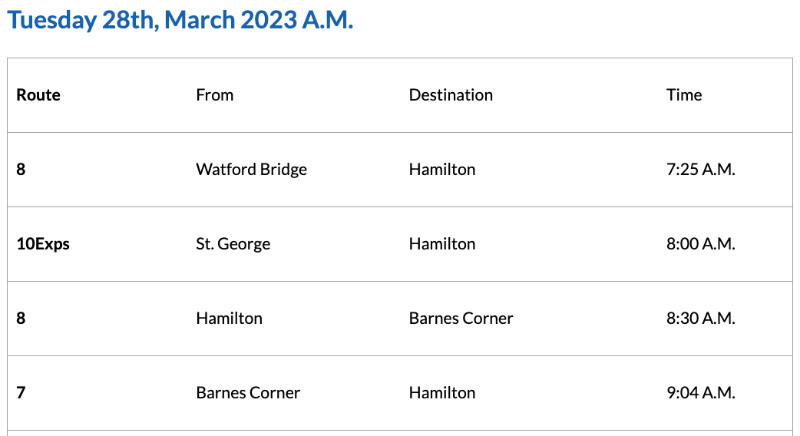Select route 8 in the 8:30 row
The height and width of the screenshot is (436, 800).
click(x=21, y=318)
